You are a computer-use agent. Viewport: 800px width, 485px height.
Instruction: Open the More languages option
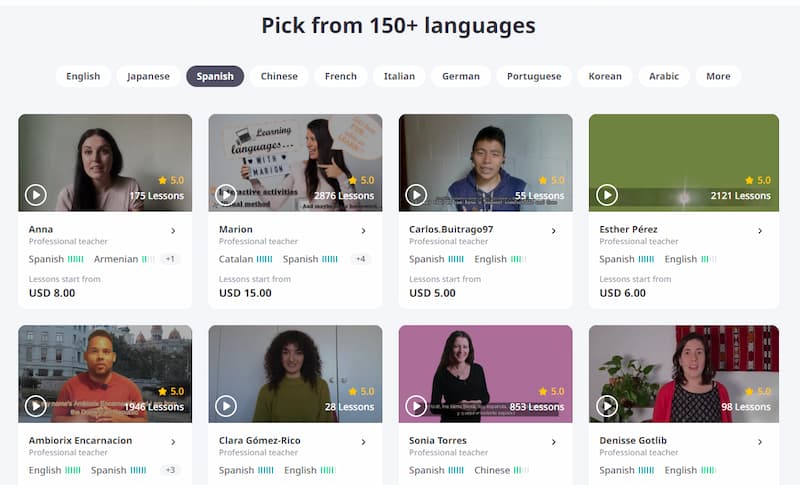point(718,76)
